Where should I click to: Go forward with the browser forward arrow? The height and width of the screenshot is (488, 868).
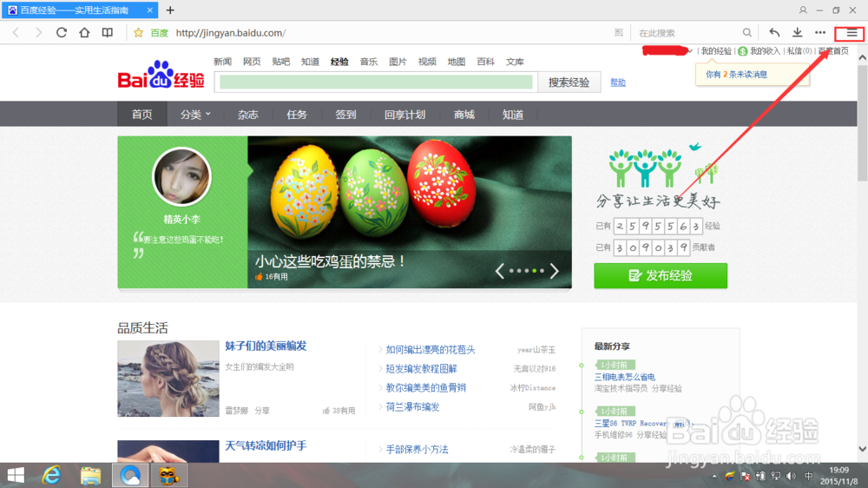click(38, 33)
